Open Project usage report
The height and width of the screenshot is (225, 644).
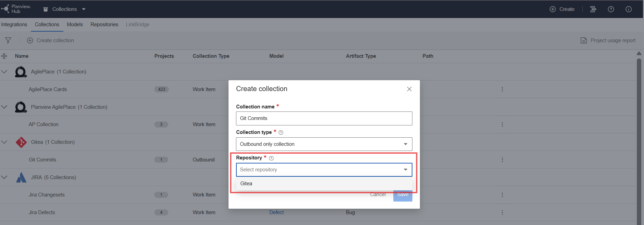[608, 40]
